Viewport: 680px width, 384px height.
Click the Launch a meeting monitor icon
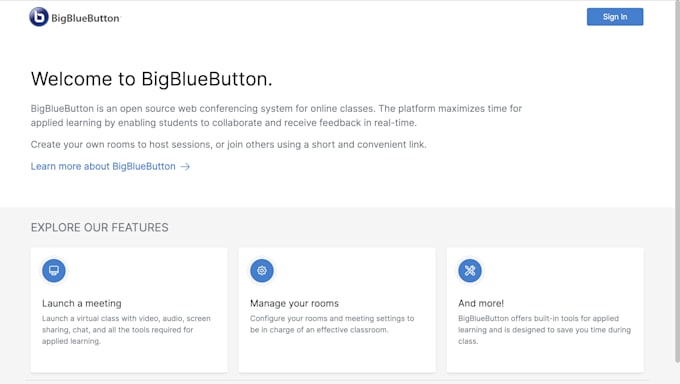pos(54,270)
